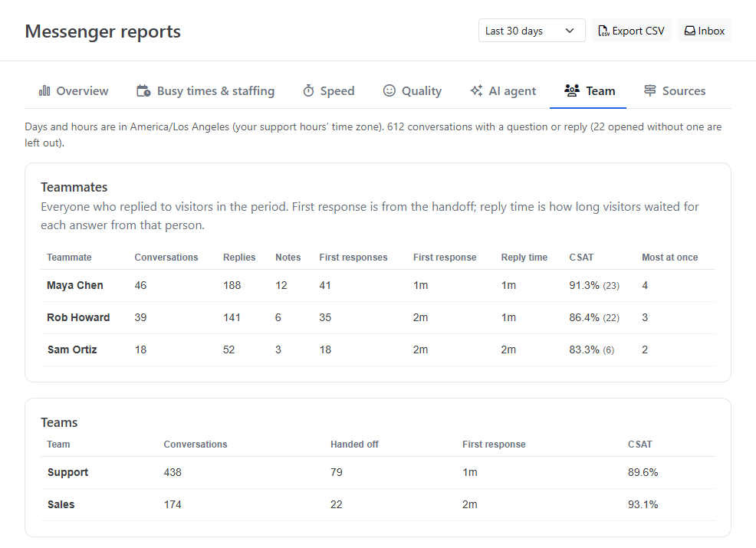Image resolution: width=756 pixels, height=548 pixels.
Task: Click the signpost icon next to Sources
Action: tap(650, 90)
